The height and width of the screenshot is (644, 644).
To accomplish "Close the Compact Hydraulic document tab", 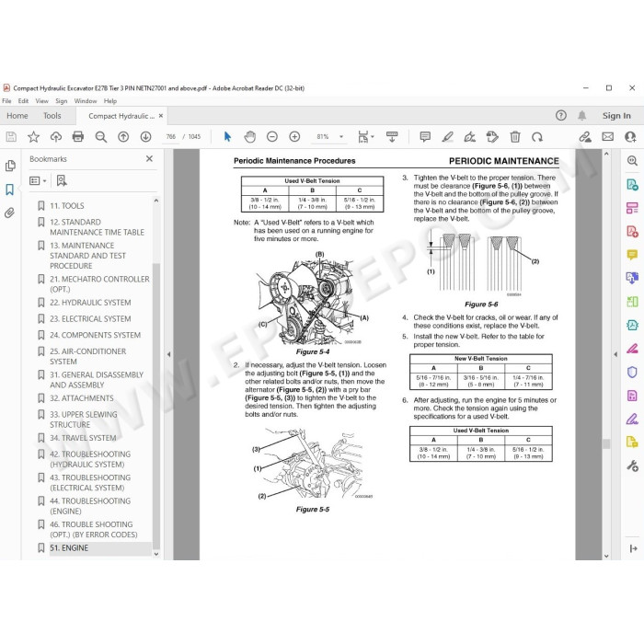I will pyautogui.click(x=161, y=116).
